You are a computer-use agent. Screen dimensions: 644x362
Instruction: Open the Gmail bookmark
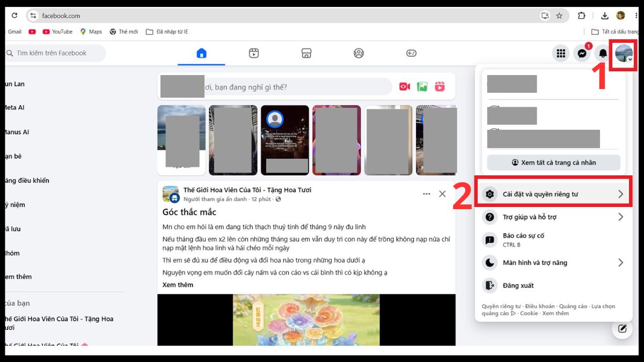14,32
